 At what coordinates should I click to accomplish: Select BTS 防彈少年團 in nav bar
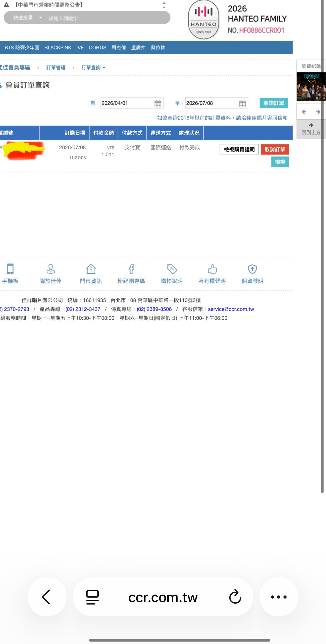(x=22, y=48)
